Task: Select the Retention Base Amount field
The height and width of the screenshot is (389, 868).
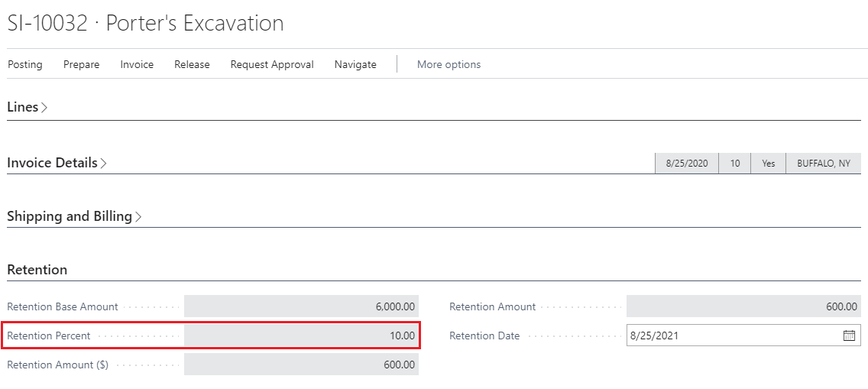Action: [301, 306]
